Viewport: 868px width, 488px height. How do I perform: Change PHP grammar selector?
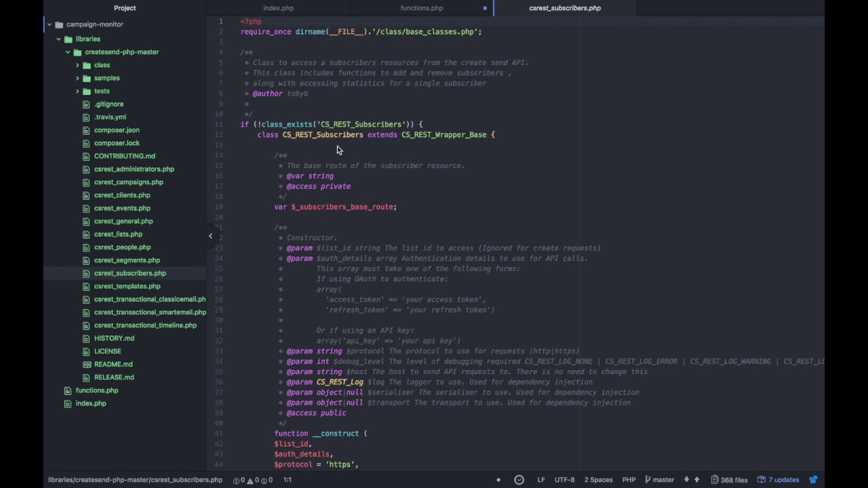click(629, 480)
